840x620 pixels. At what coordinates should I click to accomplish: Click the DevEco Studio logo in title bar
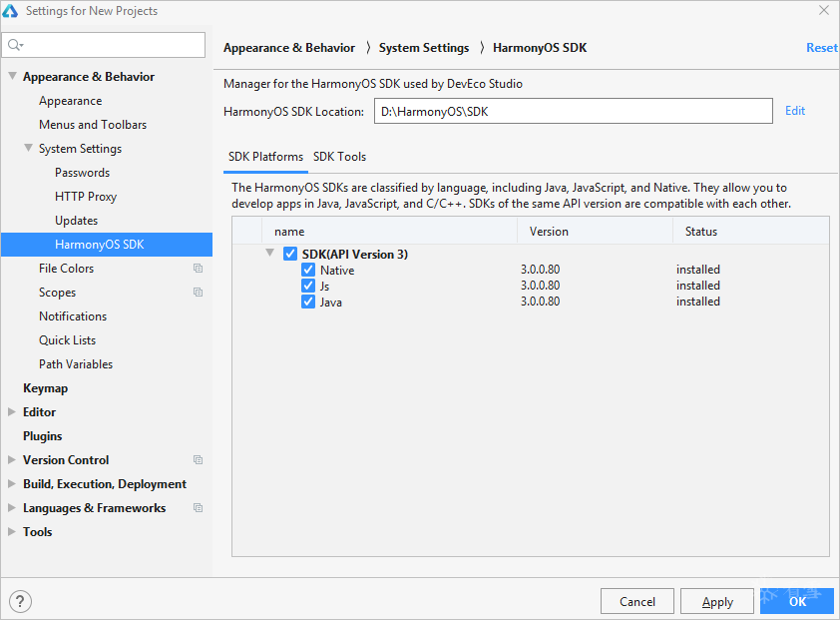coord(10,11)
